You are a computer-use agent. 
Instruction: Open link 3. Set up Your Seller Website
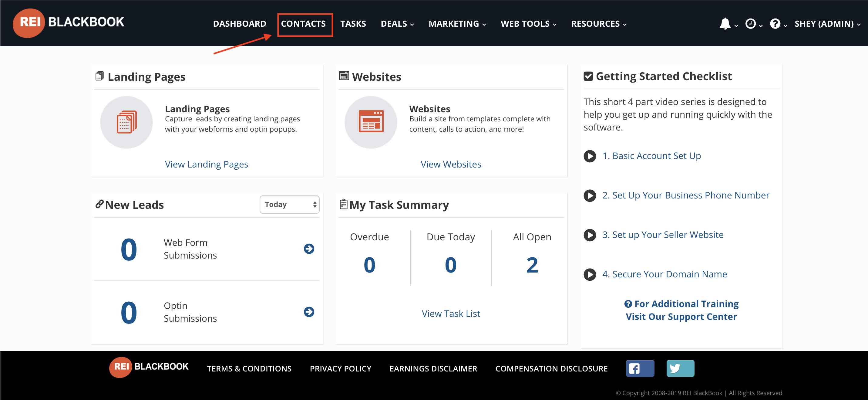(663, 235)
